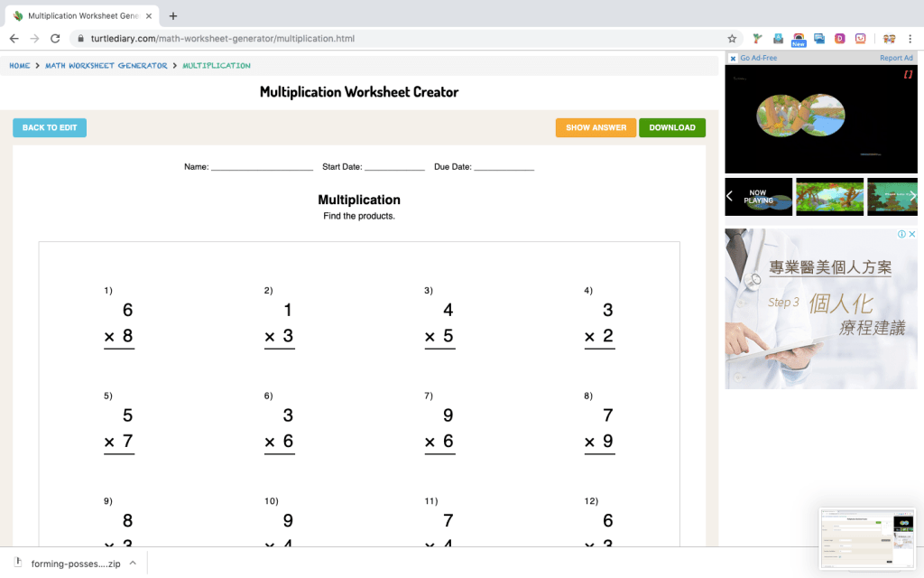This screenshot has height=578, width=924.
Task: Close the Go Ad-Free video ad
Action: coord(733,58)
